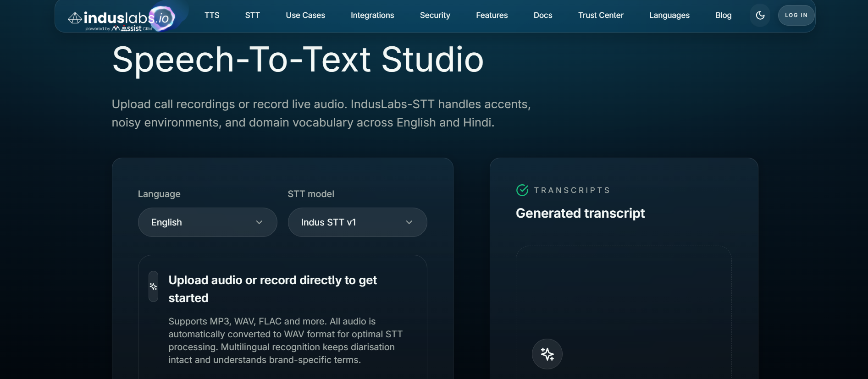Viewport: 868px width, 379px height.
Task: Click the green checkmark icon beside TRANSCRIPTS
Action: (522, 190)
